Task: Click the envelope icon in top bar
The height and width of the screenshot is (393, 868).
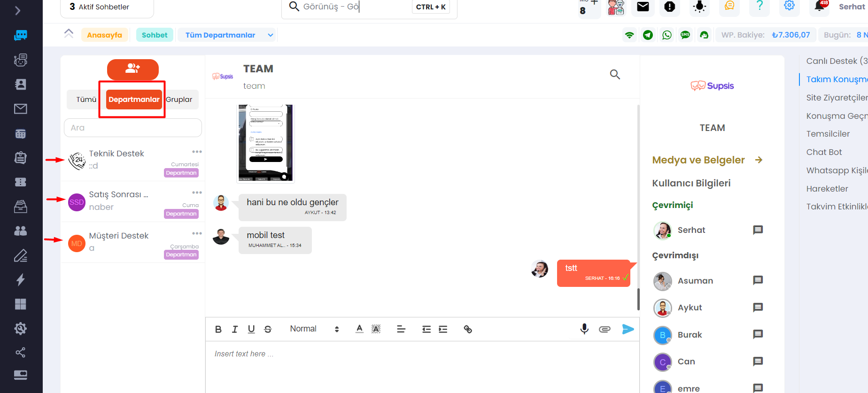Action: [x=643, y=7]
